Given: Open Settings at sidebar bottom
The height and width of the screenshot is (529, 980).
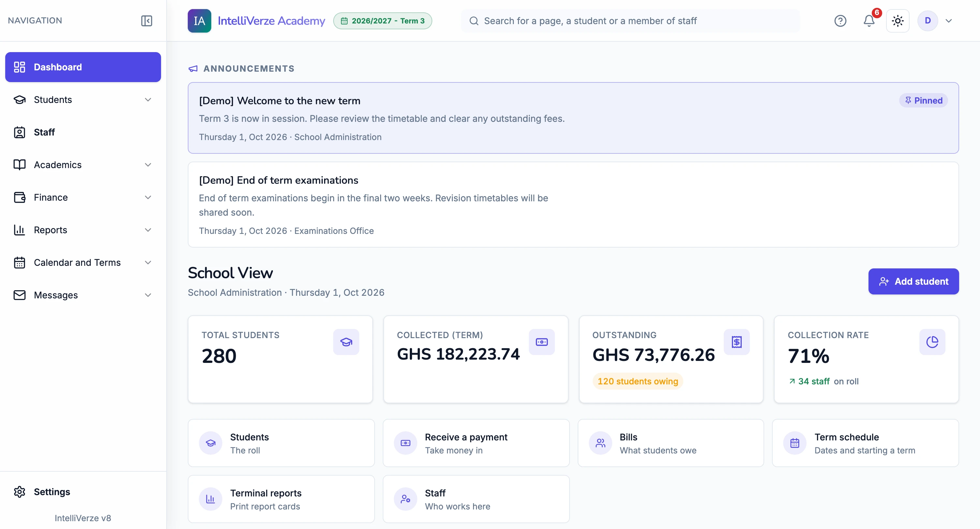Looking at the screenshot, I should 83,491.
